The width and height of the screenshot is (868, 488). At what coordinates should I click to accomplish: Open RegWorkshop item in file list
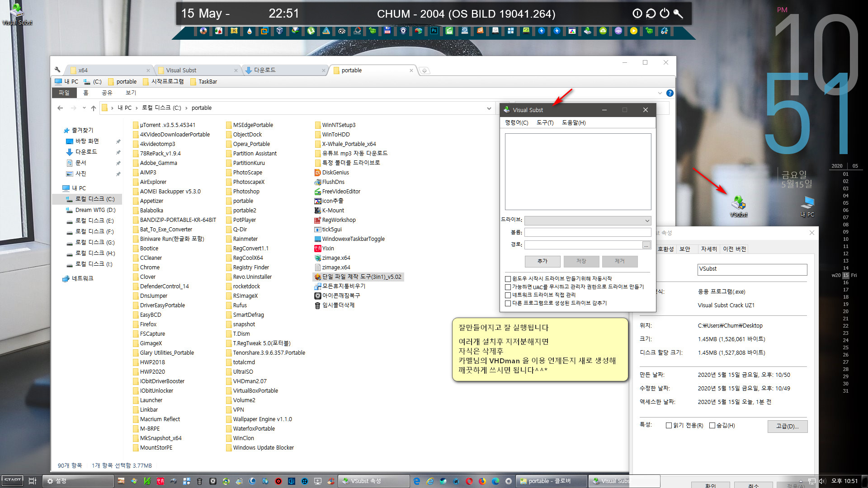click(335, 220)
